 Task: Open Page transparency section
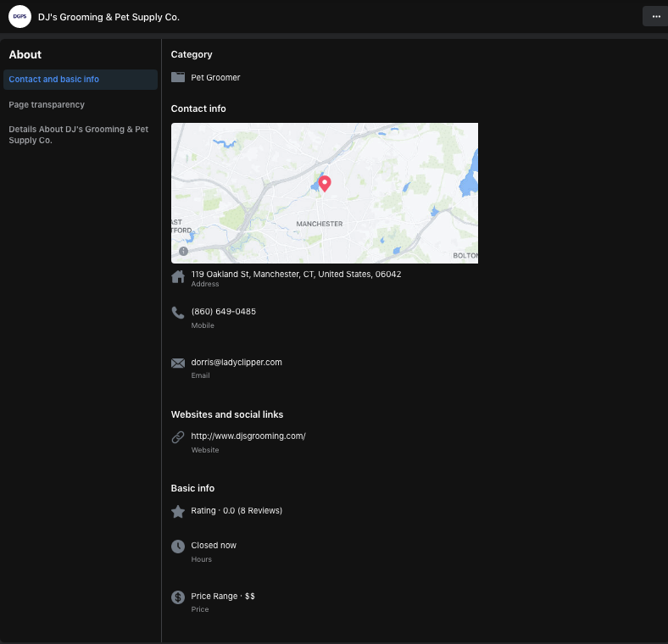click(x=47, y=105)
